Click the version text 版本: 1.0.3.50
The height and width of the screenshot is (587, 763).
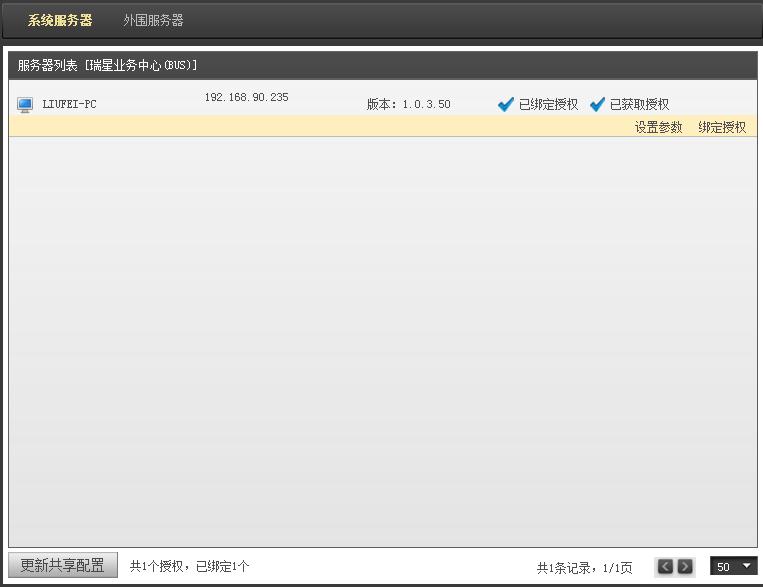(x=408, y=104)
